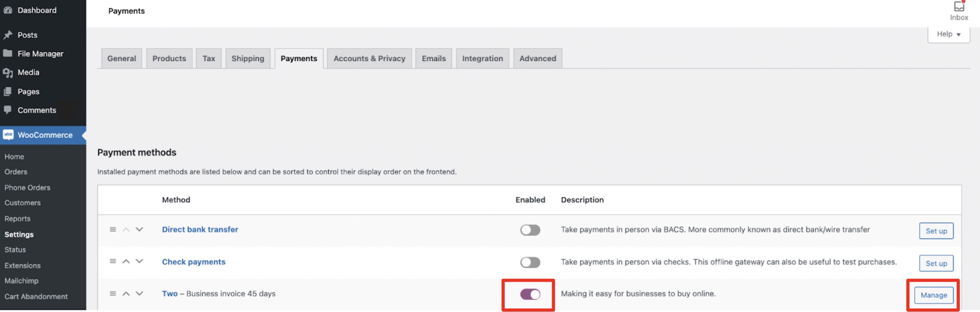
Task: Open Phone Orders submenu item
Action: click(x=27, y=188)
